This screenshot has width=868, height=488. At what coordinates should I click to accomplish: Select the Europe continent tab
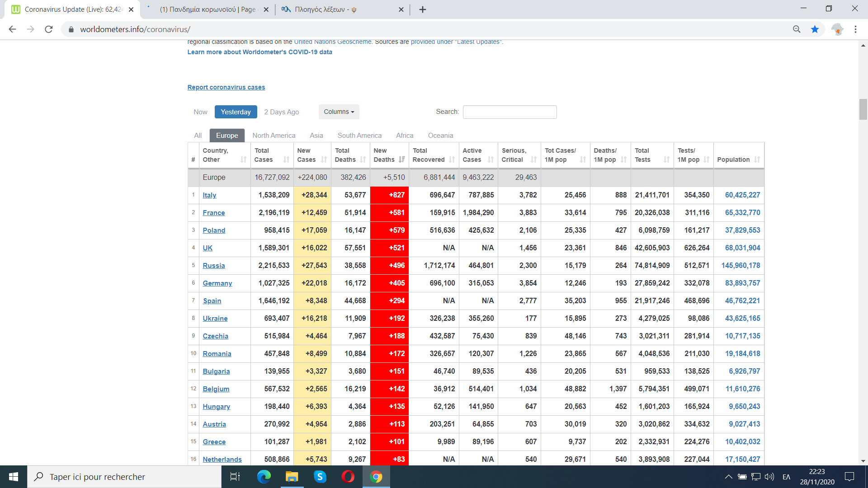(x=227, y=136)
